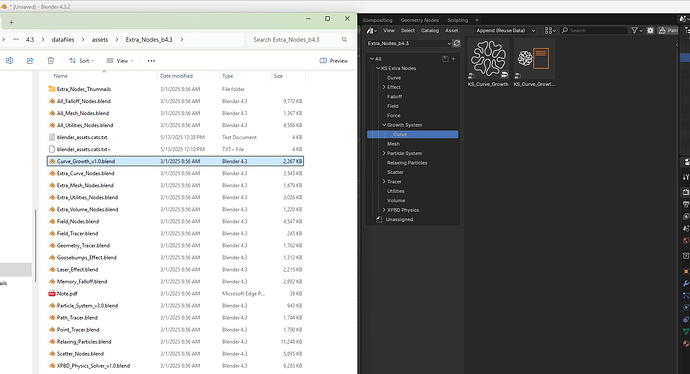Sort files by Type column header
Viewport: 690px width, 374px height.
[228, 76]
